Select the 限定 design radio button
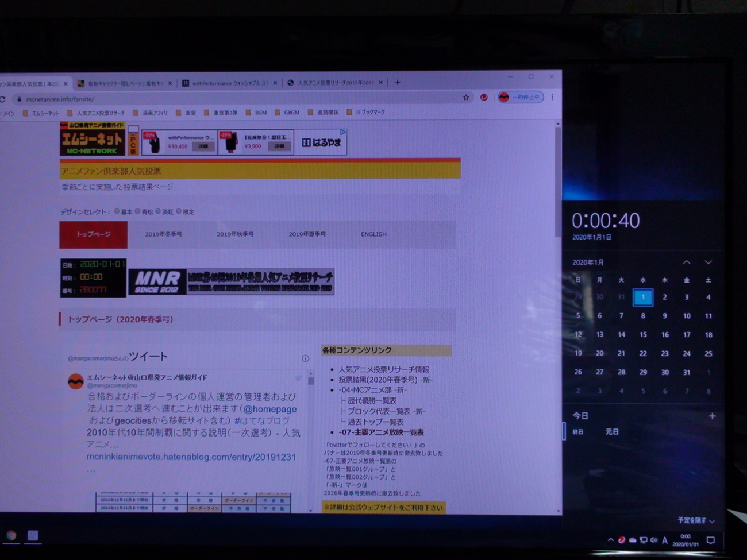The image size is (747, 560). pos(179,211)
